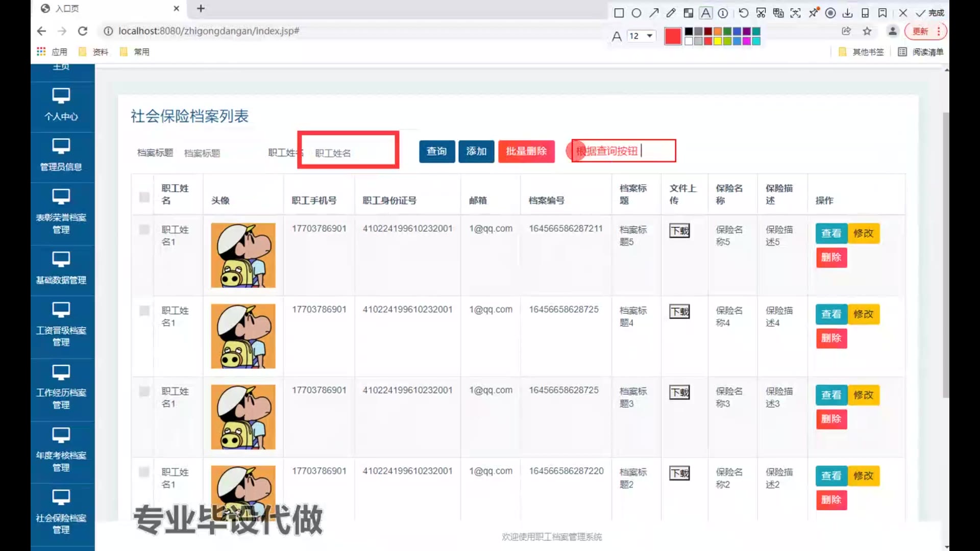
Task: Pin the screenshot to screen
Action: [x=814, y=13]
